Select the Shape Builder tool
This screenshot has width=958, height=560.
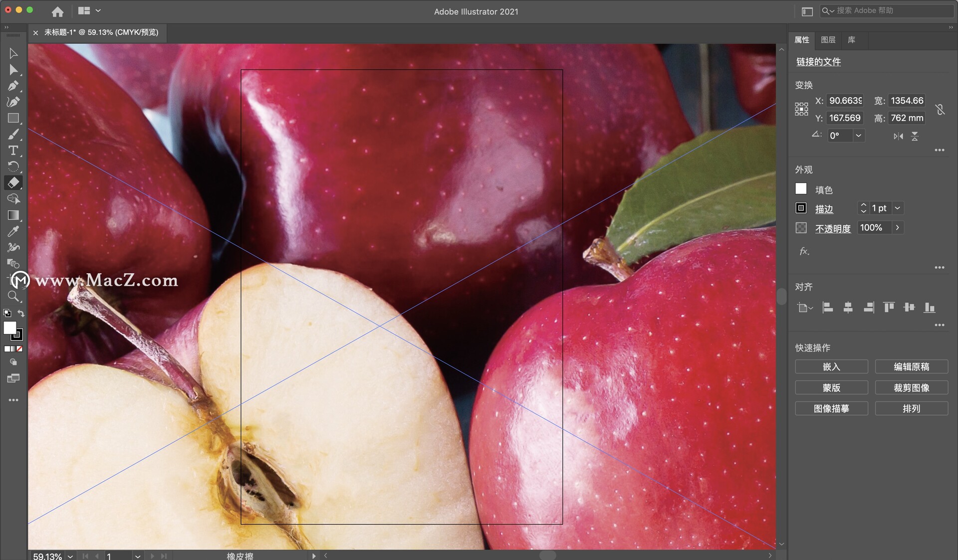coord(13,199)
